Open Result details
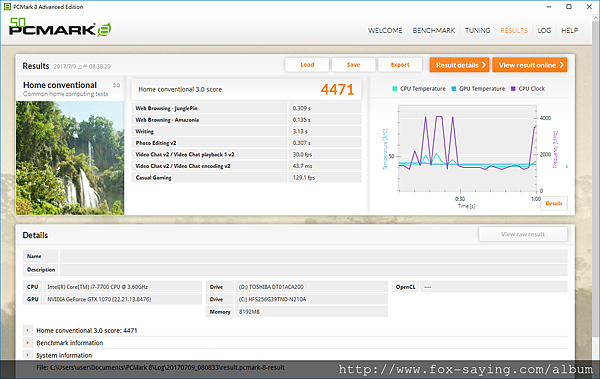 coord(459,65)
